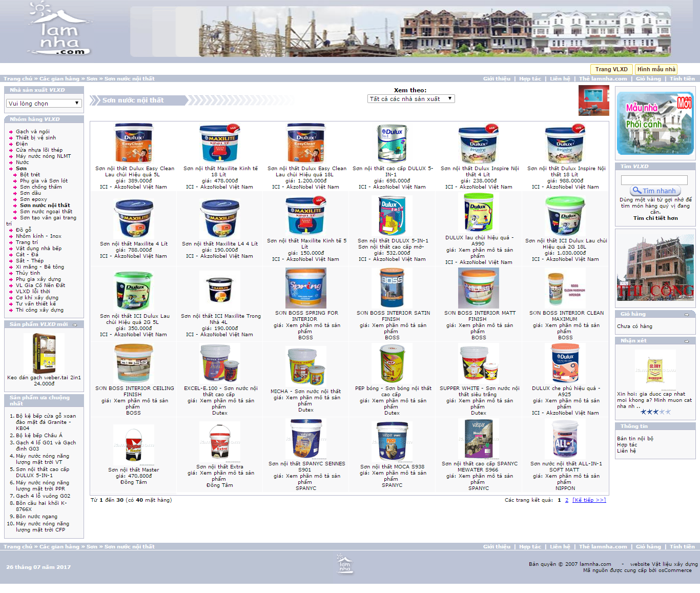The width and height of the screenshot is (700, 593).
Task: Expand the 'Vui lòng chọn' manufacturer dropdown
Action: (44, 103)
